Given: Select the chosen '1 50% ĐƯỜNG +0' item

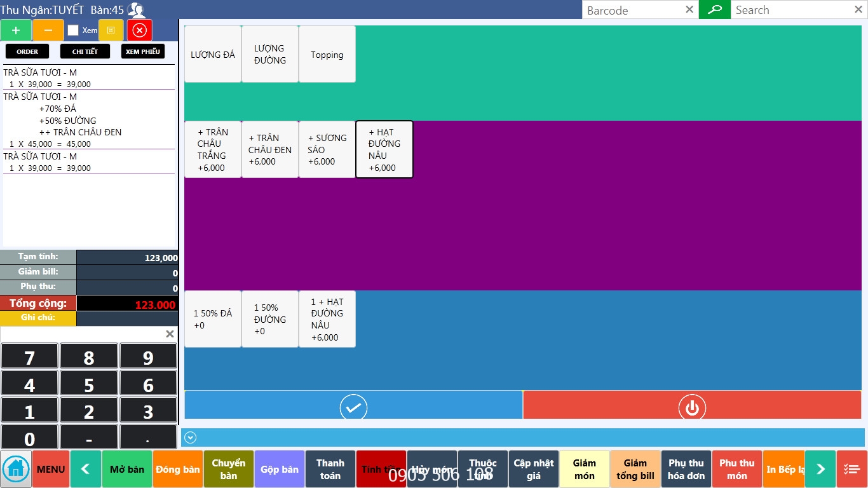Looking at the screenshot, I should pyautogui.click(x=270, y=319).
